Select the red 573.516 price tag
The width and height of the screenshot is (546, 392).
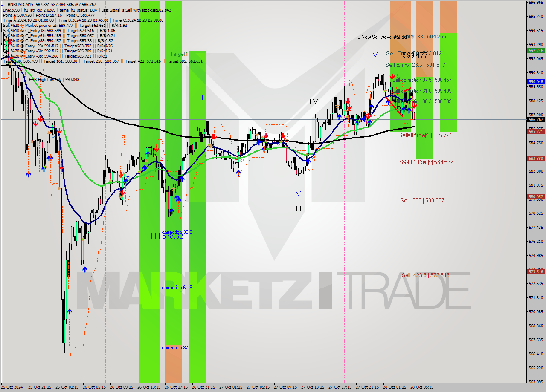[536, 271]
